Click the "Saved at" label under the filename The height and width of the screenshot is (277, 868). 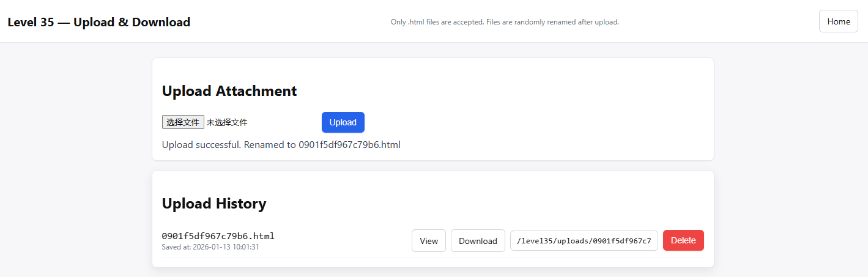pyautogui.click(x=177, y=247)
